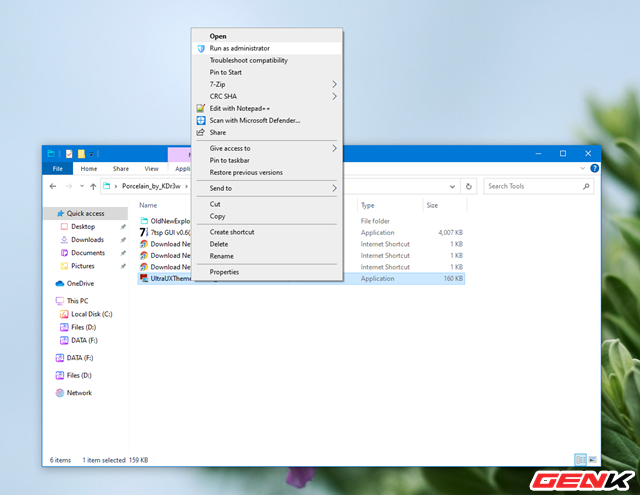Switch to the View ribbon tab

pyautogui.click(x=151, y=169)
